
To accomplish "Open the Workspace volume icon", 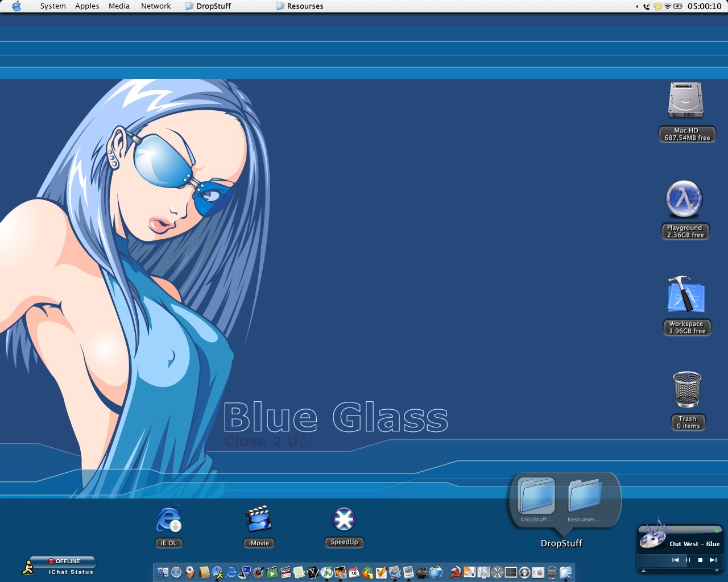I will (686, 295).
